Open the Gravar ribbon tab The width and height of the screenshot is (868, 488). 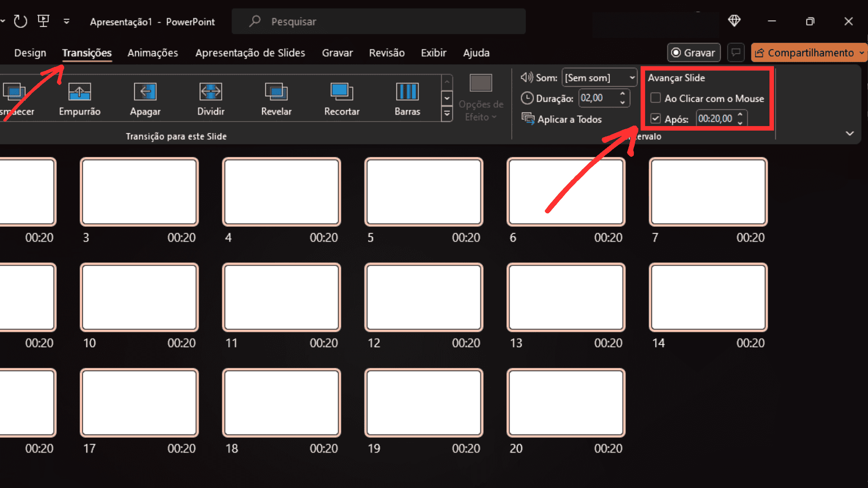(337, 53)
